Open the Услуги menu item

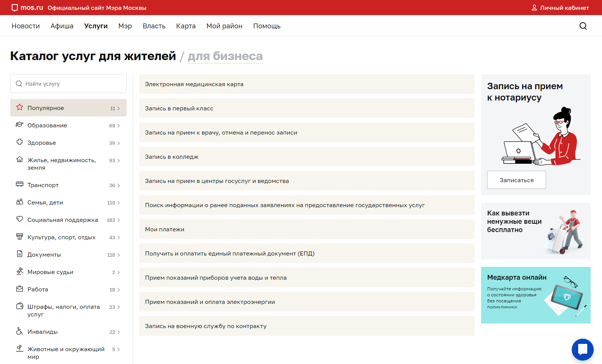coord(96,26)
